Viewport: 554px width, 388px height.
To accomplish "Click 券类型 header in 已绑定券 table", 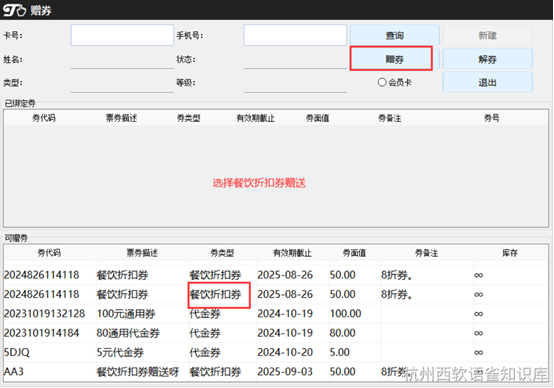I will (x=188, y=118).
